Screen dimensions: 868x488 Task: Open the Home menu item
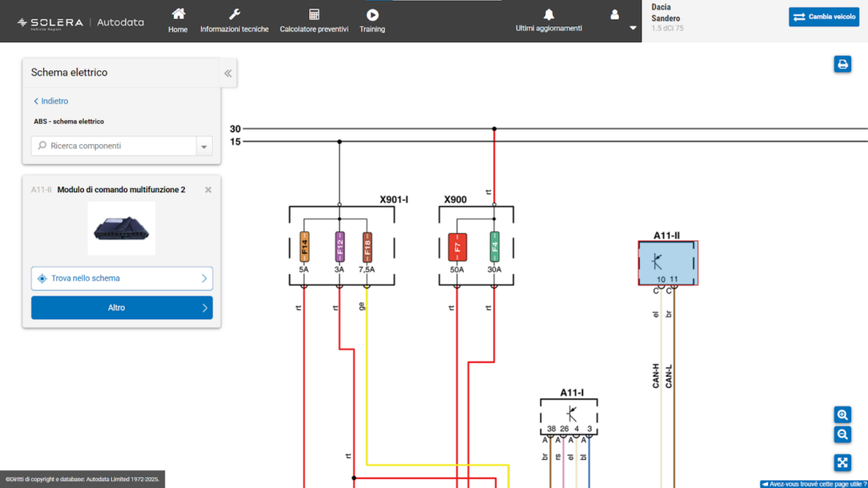click(178, 21)
